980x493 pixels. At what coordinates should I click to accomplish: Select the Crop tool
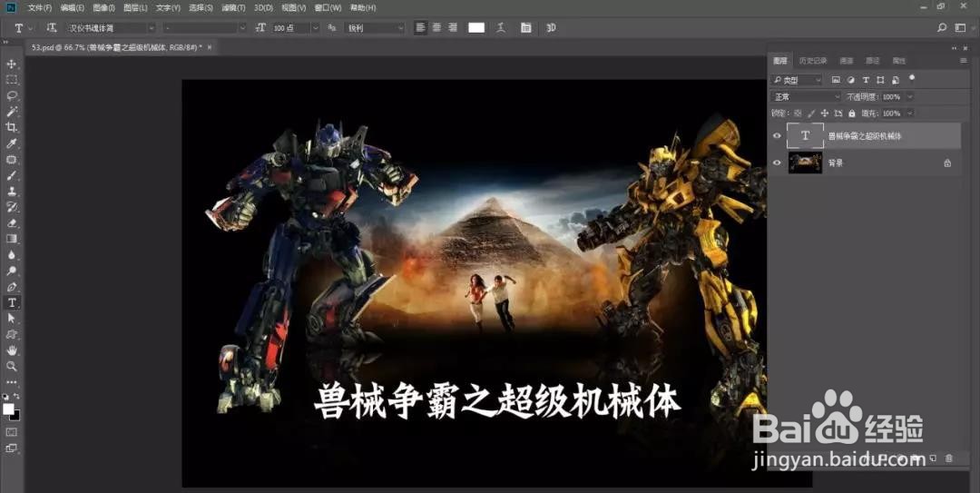[x=11, y=128]
